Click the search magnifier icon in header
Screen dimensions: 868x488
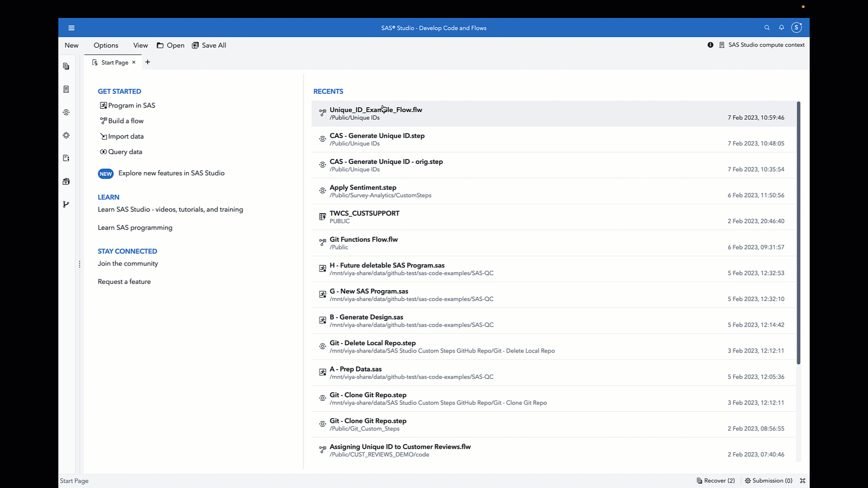click(767, 28)
